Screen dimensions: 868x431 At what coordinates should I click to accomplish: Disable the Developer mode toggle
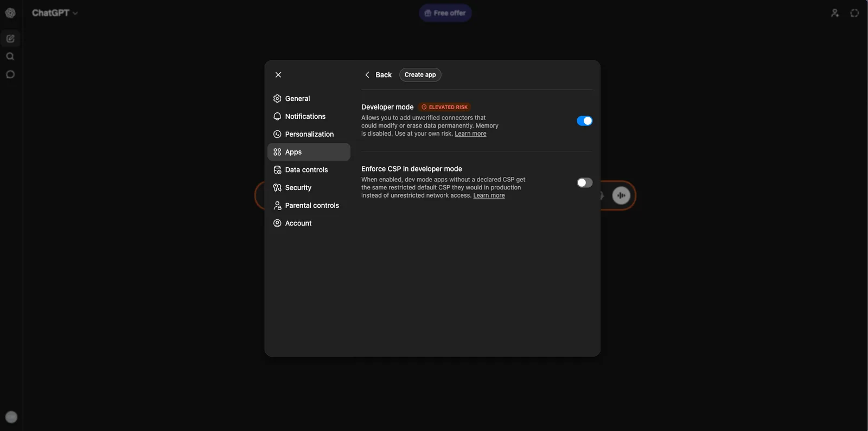tap(584, 121)
